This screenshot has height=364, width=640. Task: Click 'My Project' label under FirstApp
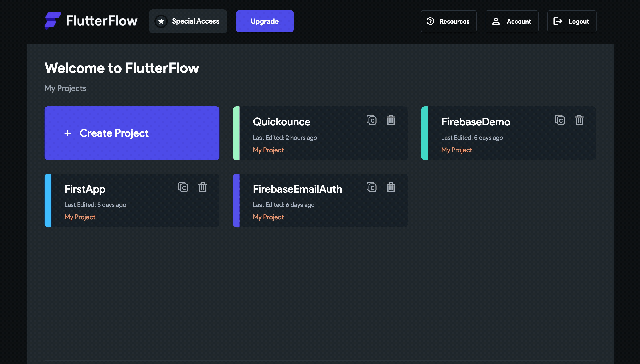[x=80, y=217]
